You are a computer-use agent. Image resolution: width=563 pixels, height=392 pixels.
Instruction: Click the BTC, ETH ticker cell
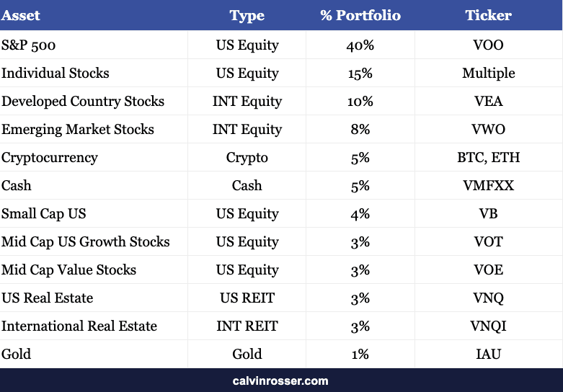click(x=488, y=157)
